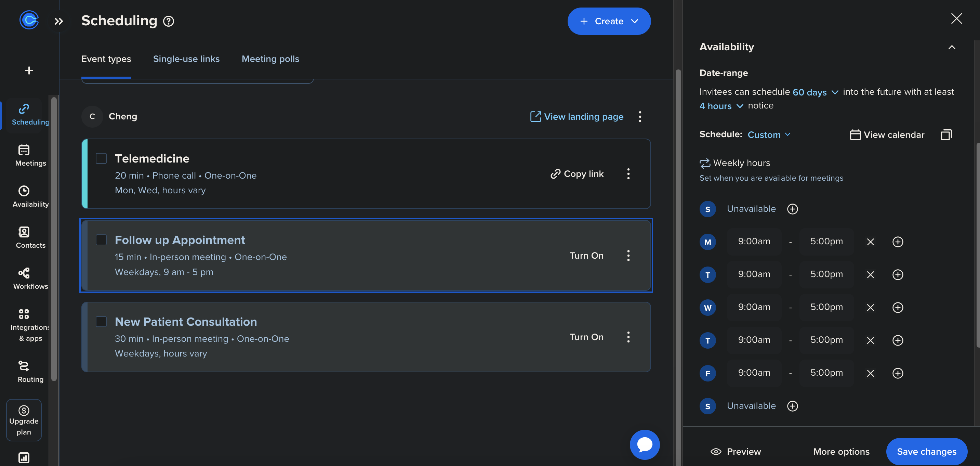Click Friday's 9:00am start time field
This screenshot has width=980, height=466.
pos(754,373)
